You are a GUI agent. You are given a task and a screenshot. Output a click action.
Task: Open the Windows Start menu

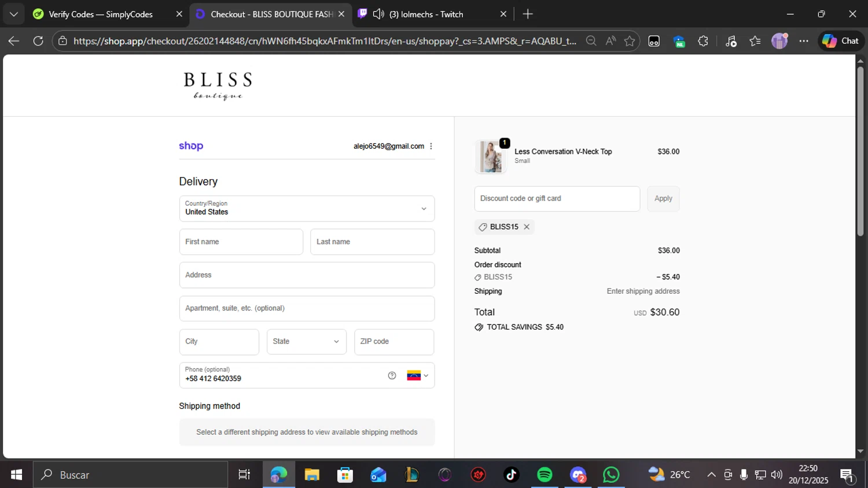(x=16, y=475)
